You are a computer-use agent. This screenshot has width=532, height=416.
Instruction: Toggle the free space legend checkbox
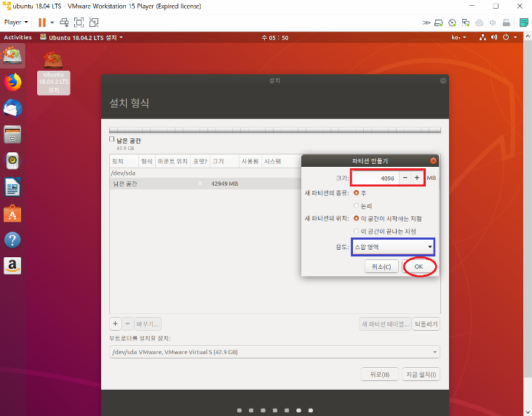coord(111,139)
